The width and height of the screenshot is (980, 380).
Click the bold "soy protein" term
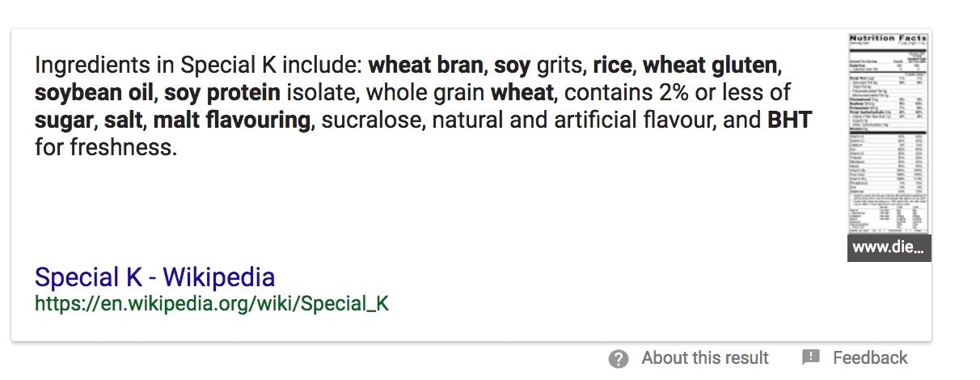click(222, 93)
